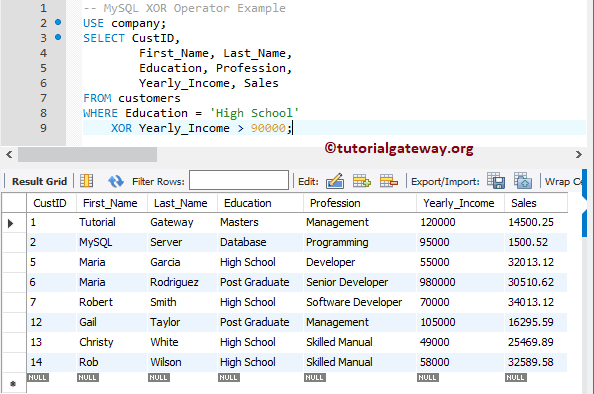Image resolution: width=594 pixels, height=394 pixels.
Task: Select the 'Rodriguez' last name cell
Action: tap(182, 282)
